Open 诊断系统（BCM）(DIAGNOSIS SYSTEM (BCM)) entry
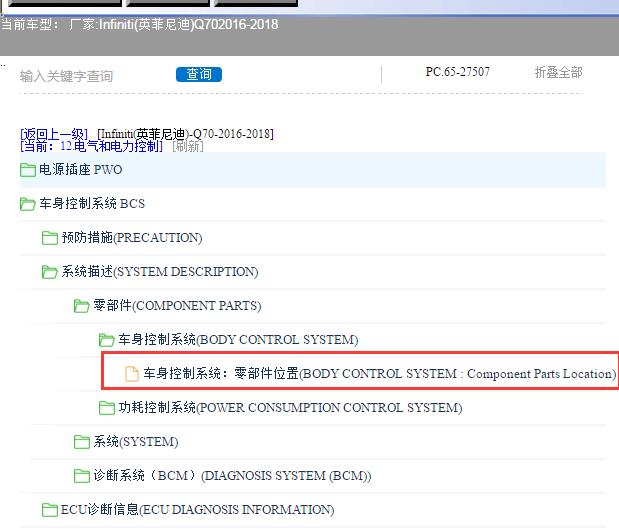The image size is (619, 529). tap(232, 475)
